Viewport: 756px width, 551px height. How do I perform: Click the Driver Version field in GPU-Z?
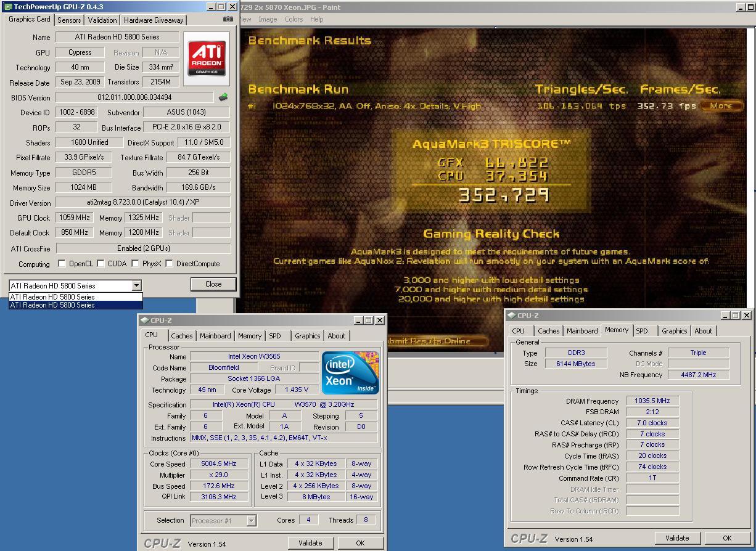coord(143,203)
